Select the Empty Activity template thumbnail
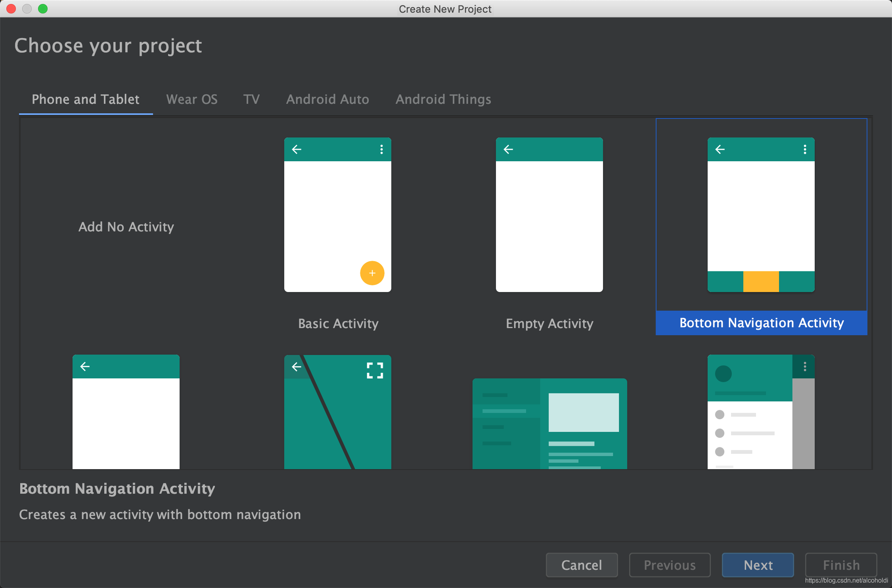The image size is (892, 588). (x=549, y=215)
